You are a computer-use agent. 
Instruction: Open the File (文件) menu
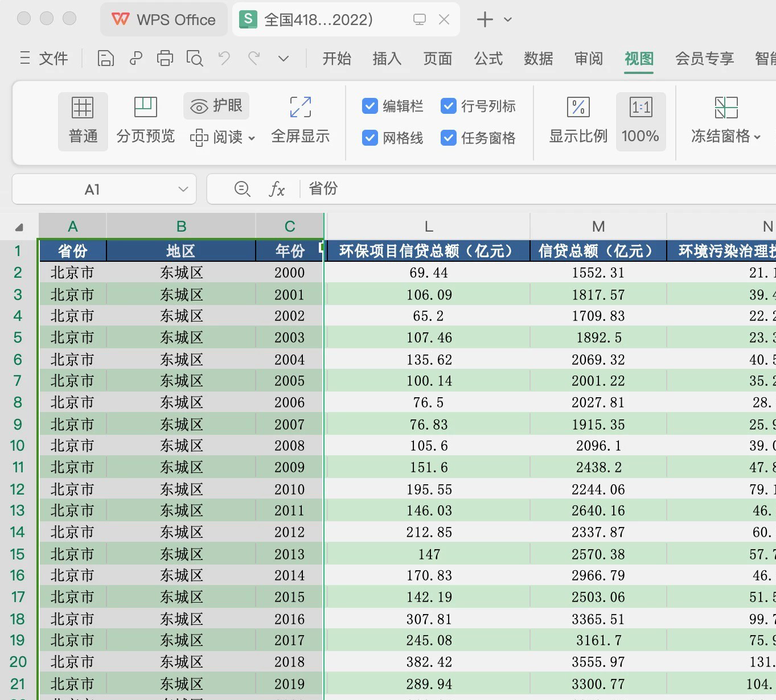pyautogui.click(x=44, y=59)
